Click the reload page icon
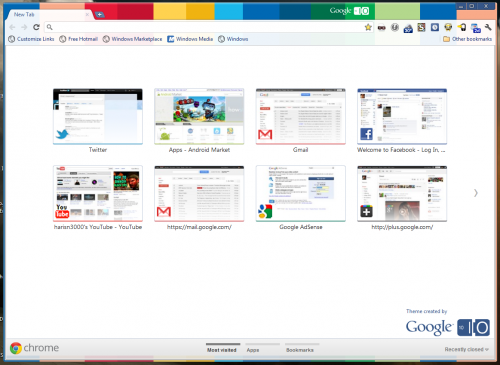This screenshot has height=365, width=500. (36, 27)
